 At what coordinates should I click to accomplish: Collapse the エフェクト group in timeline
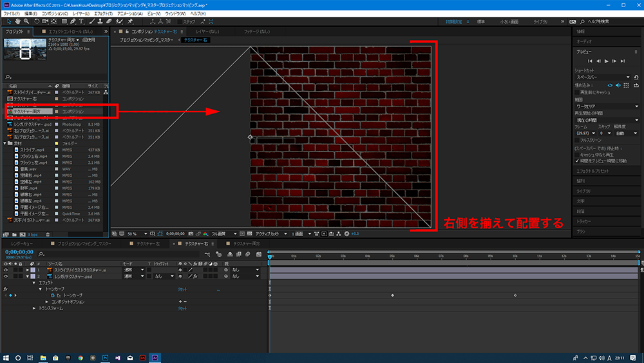click(34, 282)
